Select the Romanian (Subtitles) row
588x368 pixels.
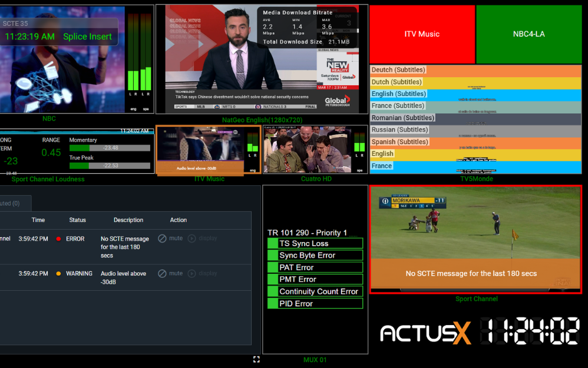(x=475, y=118)
